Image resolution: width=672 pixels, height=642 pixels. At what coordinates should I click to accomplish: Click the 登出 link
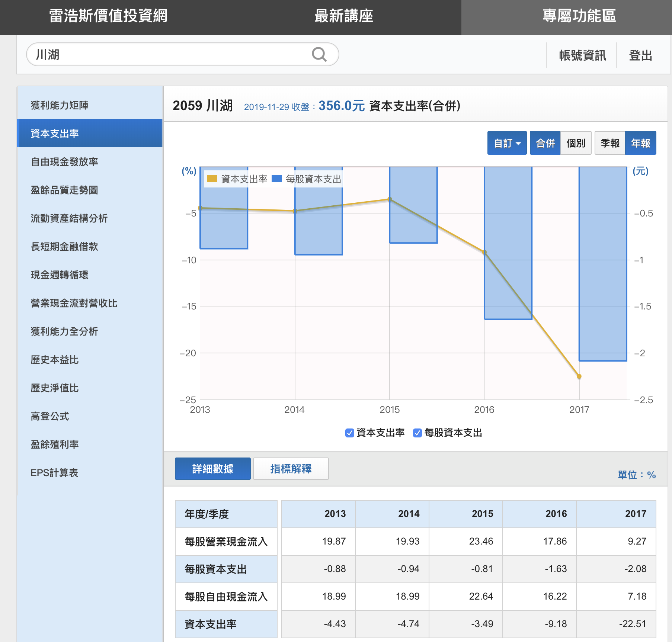pyautogui.click(x=640, y=55)
